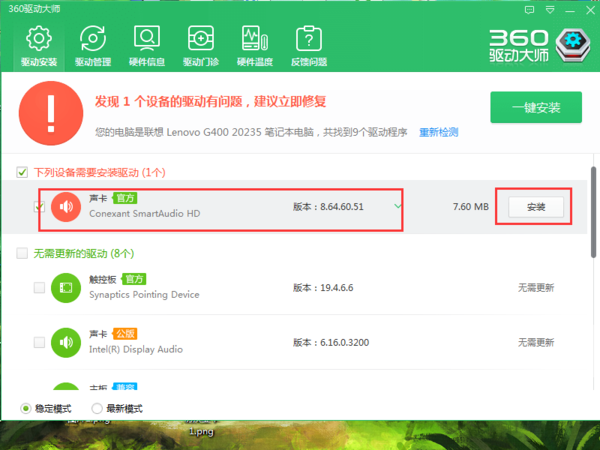Click the Synaptics Pointing Device name

pyautogui.click(x=144, y=295)
